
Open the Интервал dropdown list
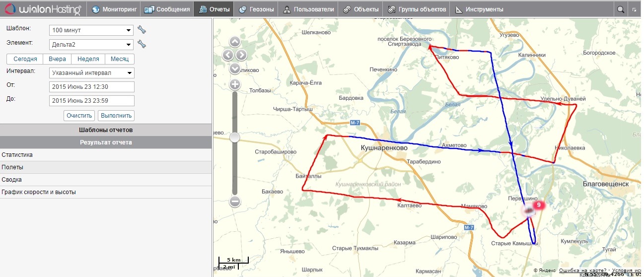(x=92, y=73)
